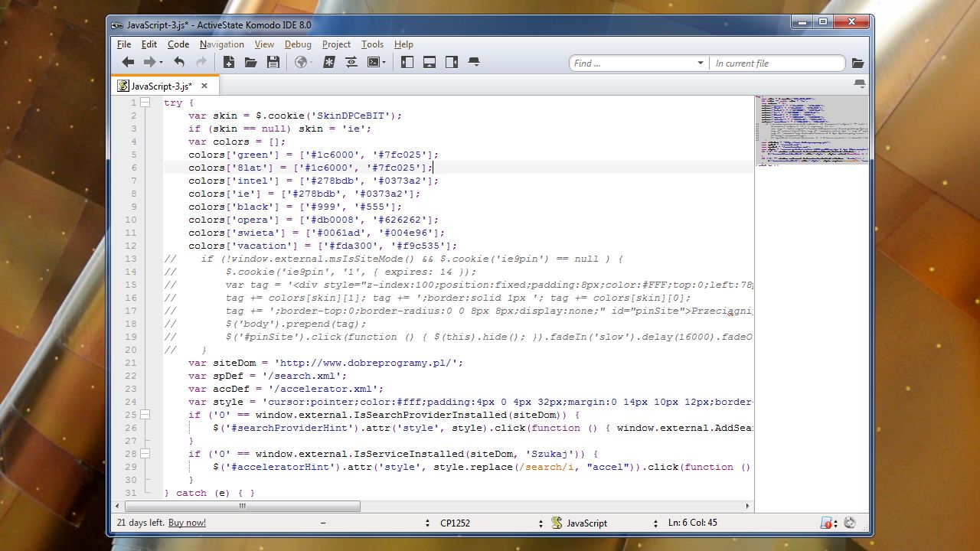
Task: Collapse the code fold at line 25
Action: point(145,415)
